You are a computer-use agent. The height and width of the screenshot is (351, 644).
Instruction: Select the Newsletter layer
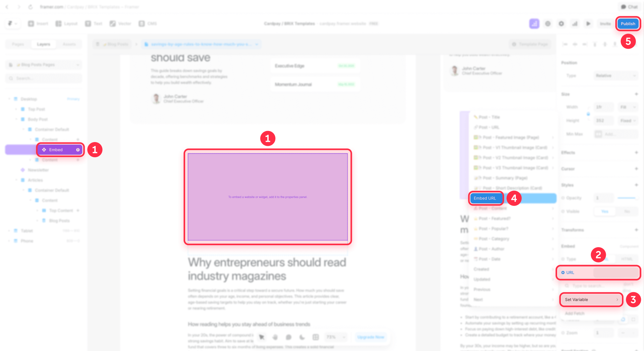tap(38, 170)
